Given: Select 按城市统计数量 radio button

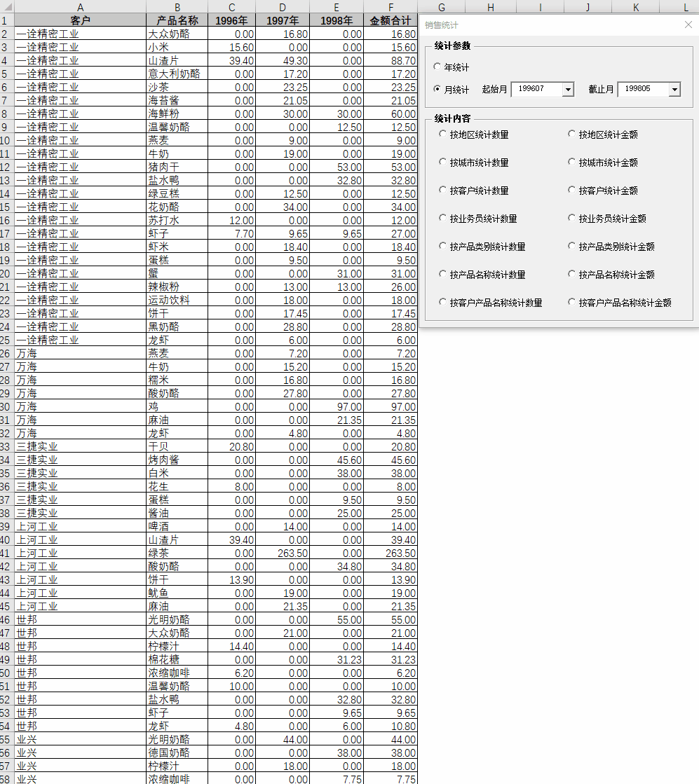Looking at the screenshot, I should pos(443,163).
